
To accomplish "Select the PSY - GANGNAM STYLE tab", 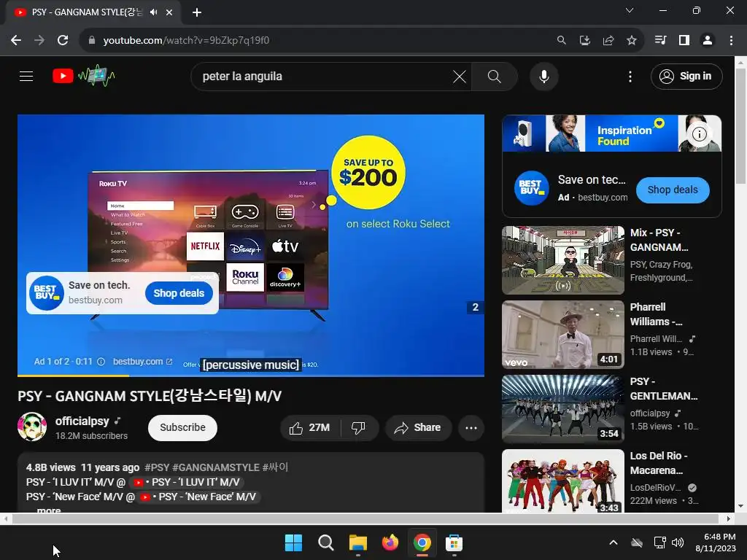I will [86, 12].
